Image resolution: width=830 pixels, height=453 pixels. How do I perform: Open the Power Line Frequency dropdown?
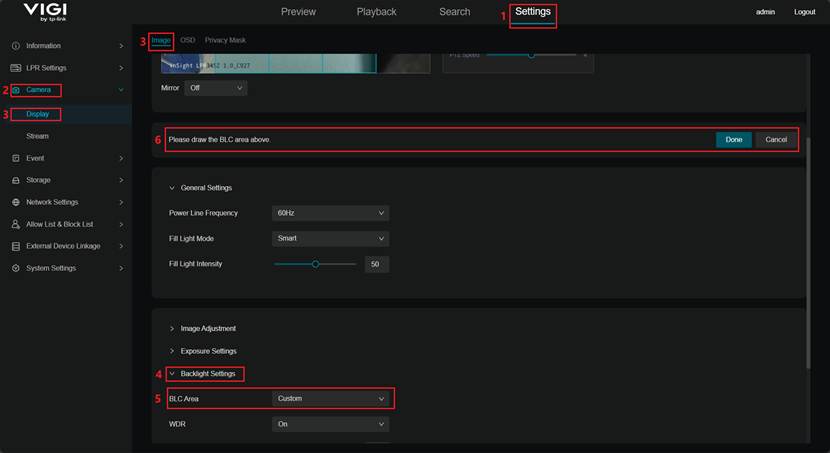pyautogui.click(x=330, y=213)
